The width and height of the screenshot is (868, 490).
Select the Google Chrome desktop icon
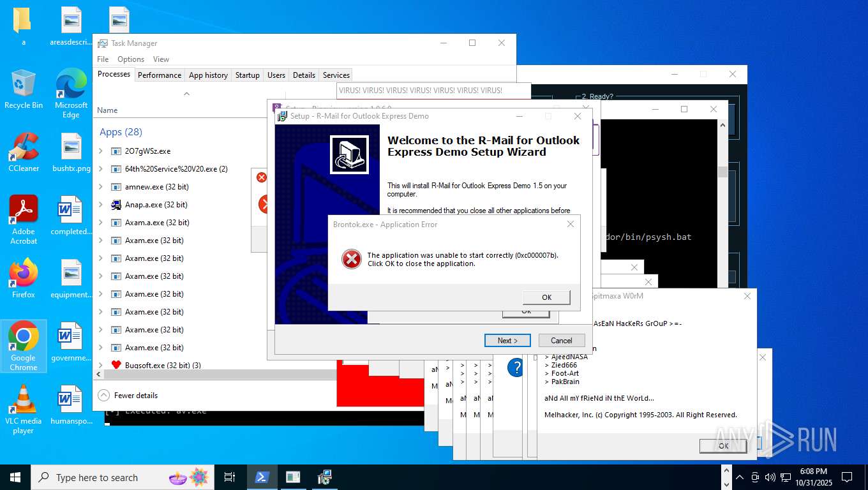pos(23,346)
